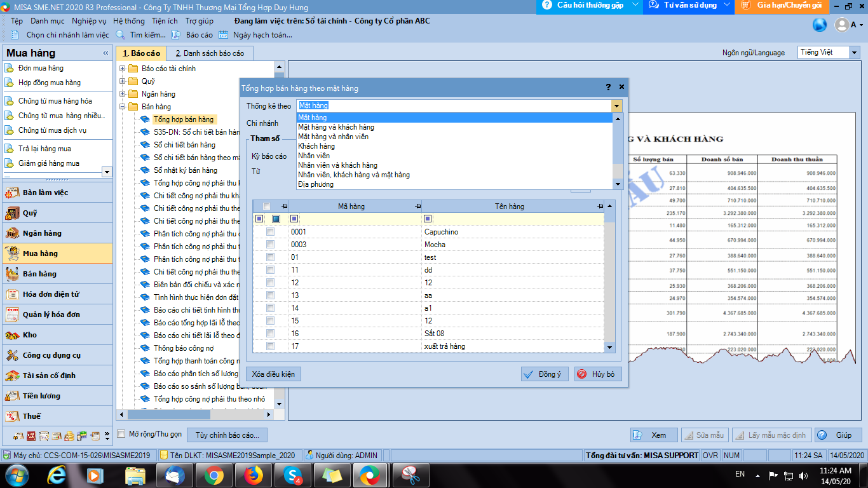Viewport: 868px width, 488px height.
Task: Click the Hủy bỏ button
Action: tap(598, 374)
